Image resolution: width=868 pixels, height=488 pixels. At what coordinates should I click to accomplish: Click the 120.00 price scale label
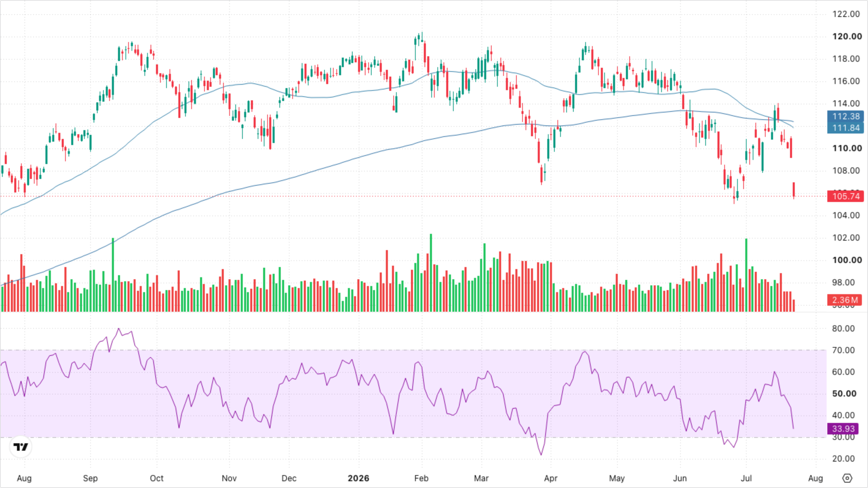pyautogui.click(x=847, y=36)
